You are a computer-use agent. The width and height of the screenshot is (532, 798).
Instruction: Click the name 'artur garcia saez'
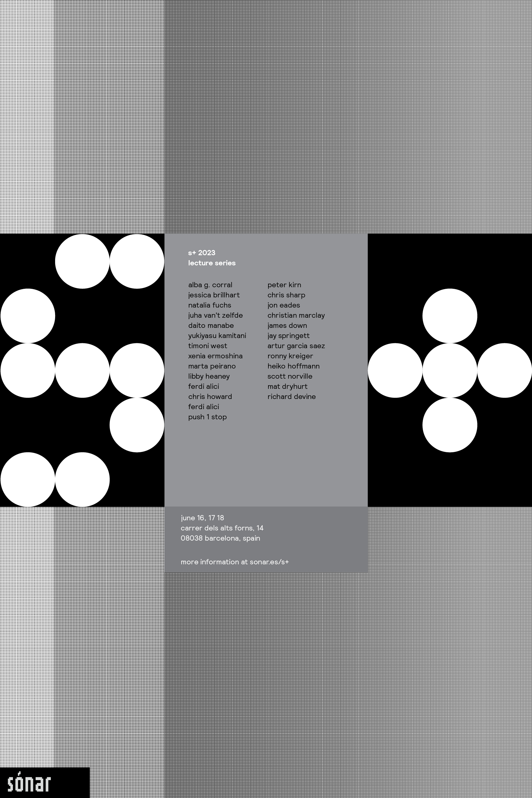coord(296,346)
